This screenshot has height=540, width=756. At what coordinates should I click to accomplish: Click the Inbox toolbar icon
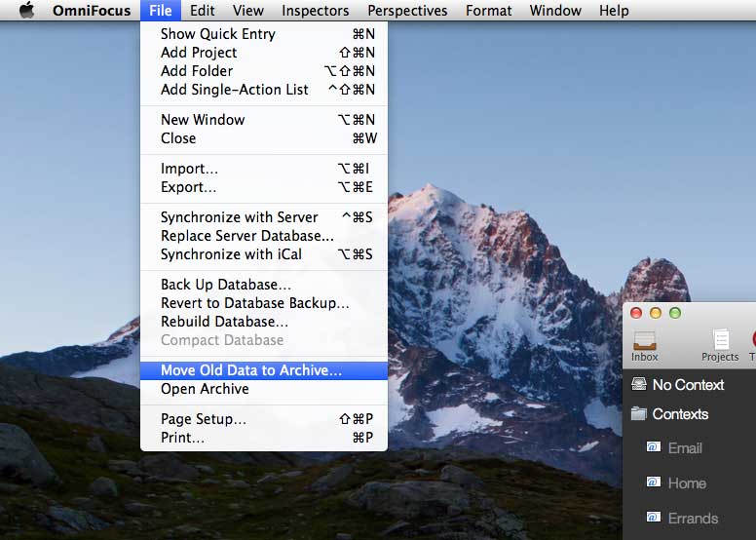click(x=645, y=346)
